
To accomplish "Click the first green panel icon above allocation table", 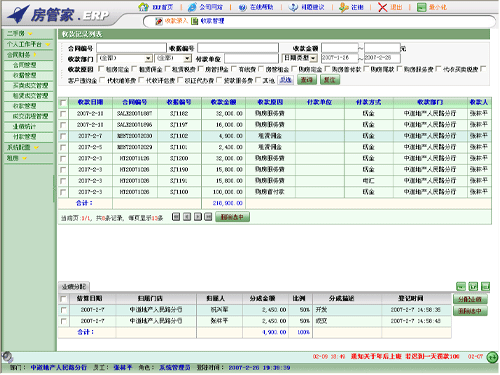I will click(x=461, y=286).
